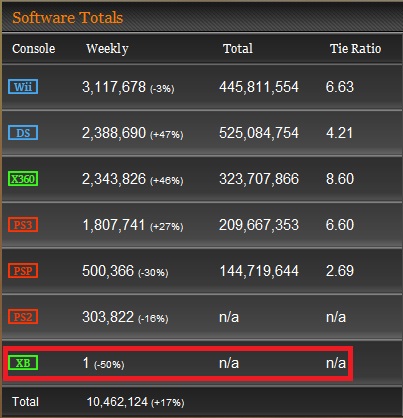Click PSP tie ratio 2.69

[340, 271]
